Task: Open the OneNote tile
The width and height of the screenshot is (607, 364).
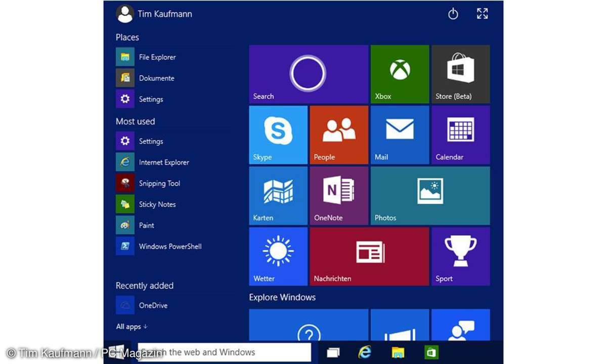Action: 339,196
